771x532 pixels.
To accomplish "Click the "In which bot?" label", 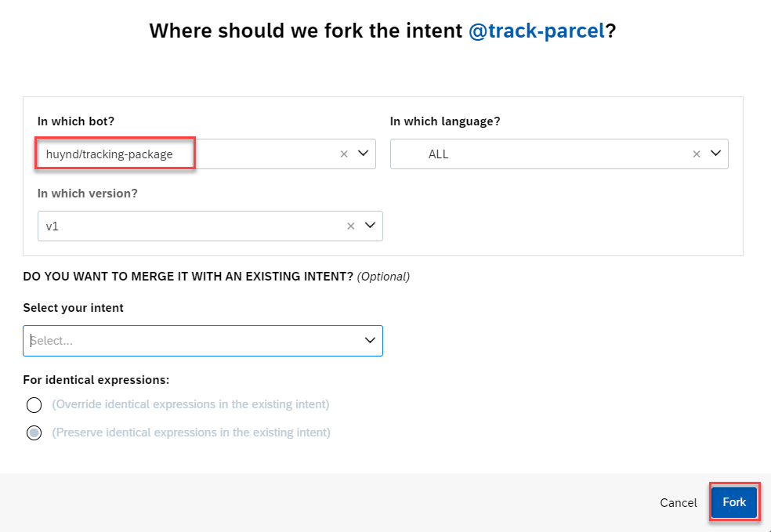I will [76, 121].
